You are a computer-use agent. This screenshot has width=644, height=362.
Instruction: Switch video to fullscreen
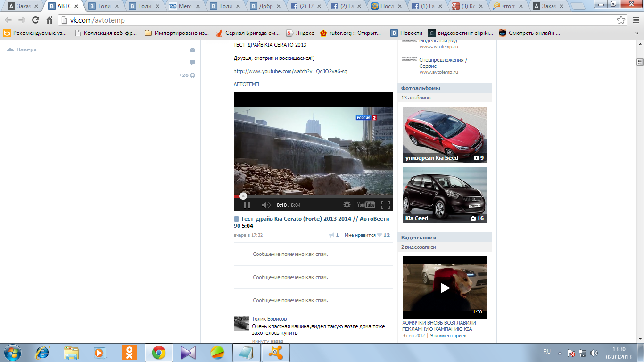tap(386, 205)
